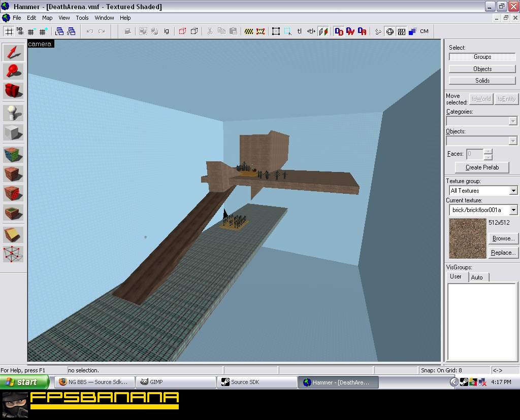
Task: Click the scissors Cut icon
Action: [x=210, y=31]
